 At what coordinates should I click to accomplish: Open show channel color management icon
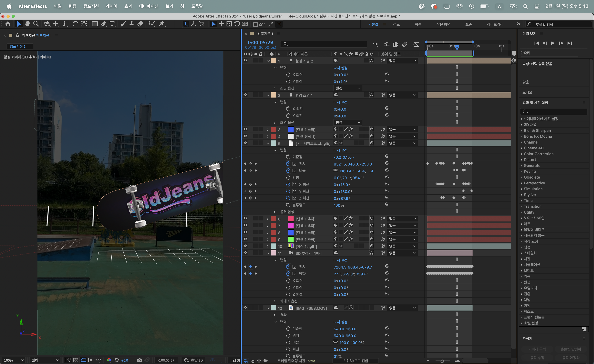pos(109,360)
